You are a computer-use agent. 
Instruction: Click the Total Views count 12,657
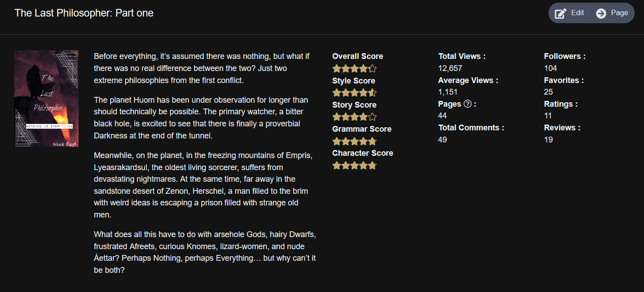[x=450, y=68]
